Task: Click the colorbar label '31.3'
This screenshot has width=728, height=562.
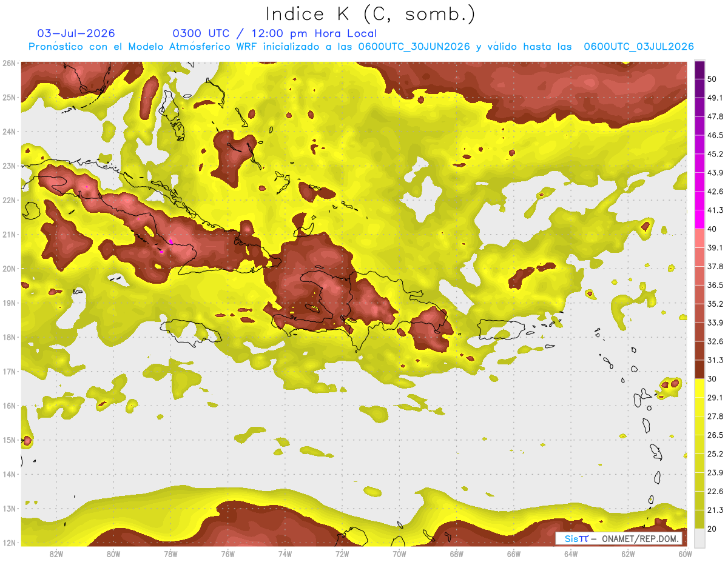Action: pyautogui.click(x=716, y=360)
